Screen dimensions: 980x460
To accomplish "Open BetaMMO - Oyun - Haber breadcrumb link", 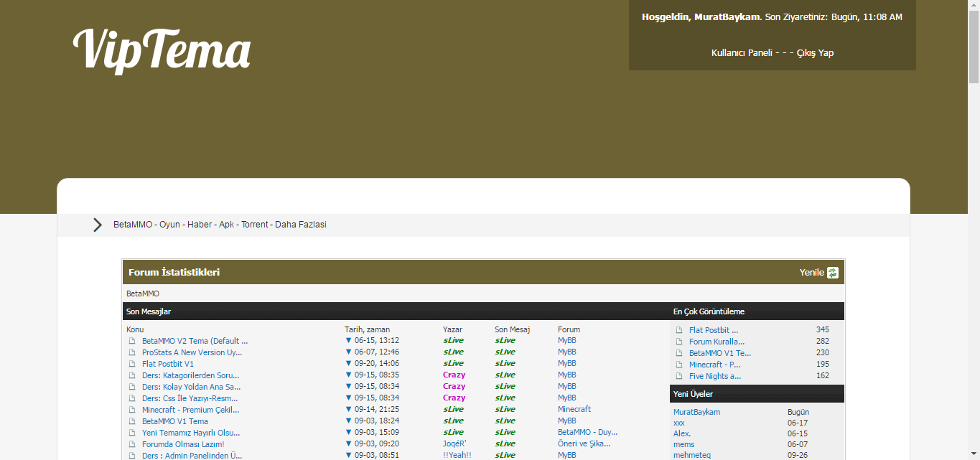I will [x=220, y=225].
